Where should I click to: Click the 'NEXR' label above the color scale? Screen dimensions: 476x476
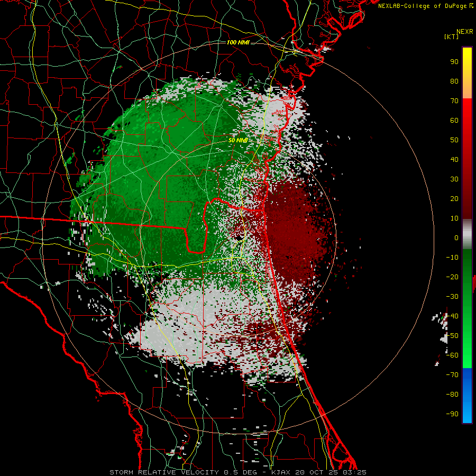[x=464, y=32]
